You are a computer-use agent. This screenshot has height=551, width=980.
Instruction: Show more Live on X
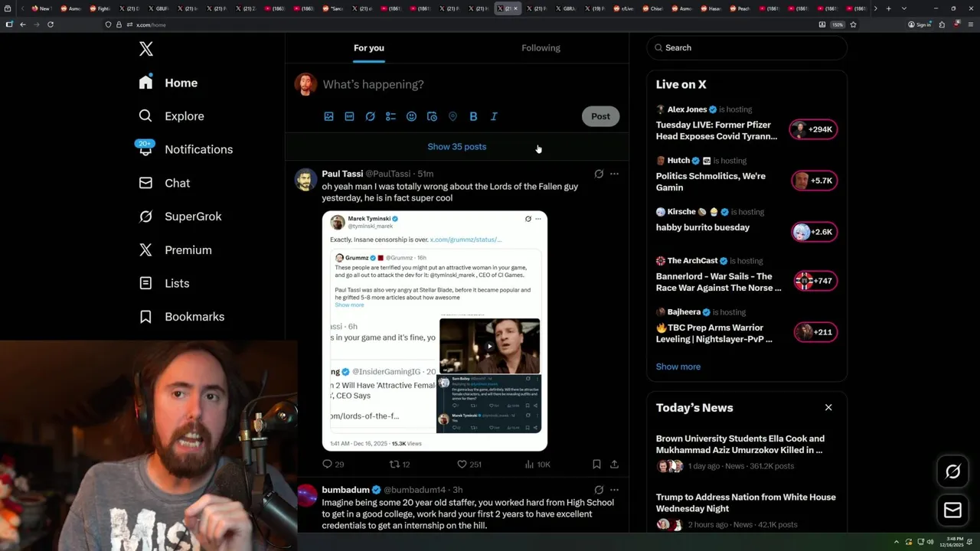(x=678, y=367)
